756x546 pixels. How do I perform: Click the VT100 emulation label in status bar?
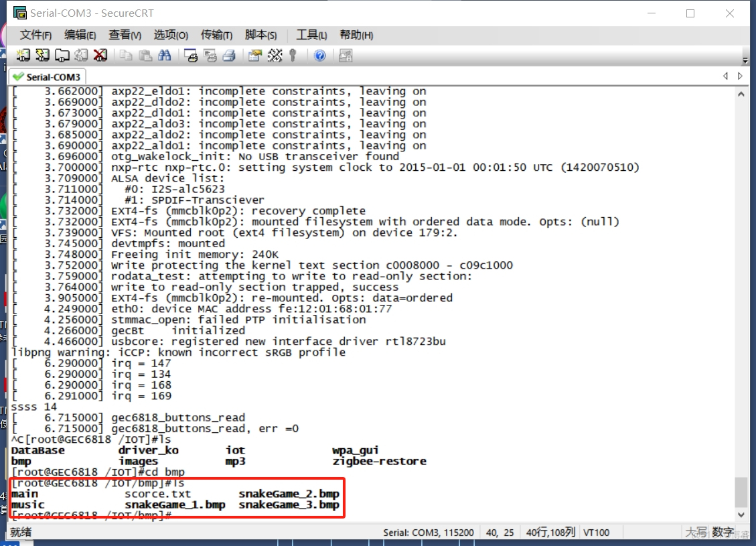pos(595,532)
